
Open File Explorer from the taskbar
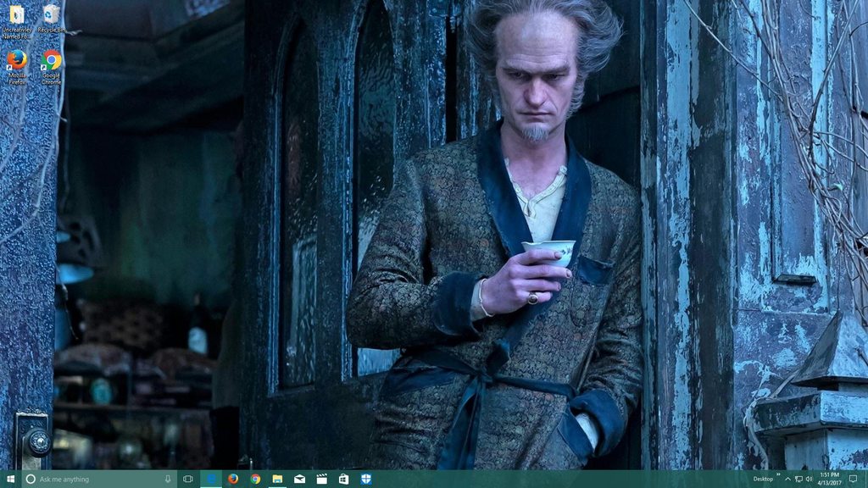[277, 480]
